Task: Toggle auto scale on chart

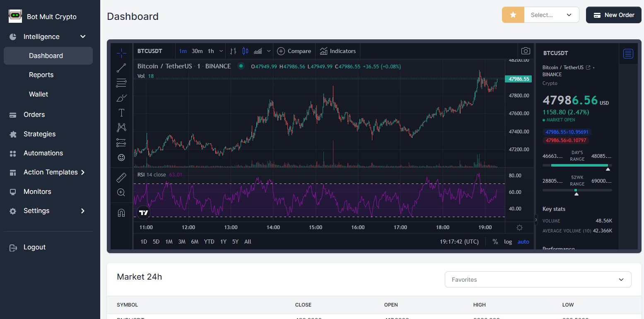Action: click(523, 242)
